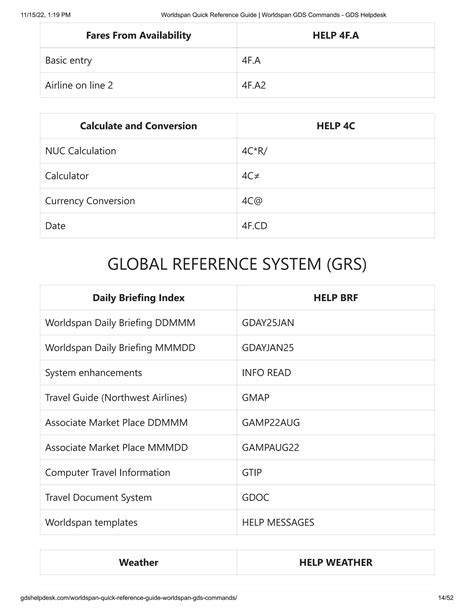Click the page number '14/52' in the footer
Screen dimensions: 474x613
tap(445, 598)
